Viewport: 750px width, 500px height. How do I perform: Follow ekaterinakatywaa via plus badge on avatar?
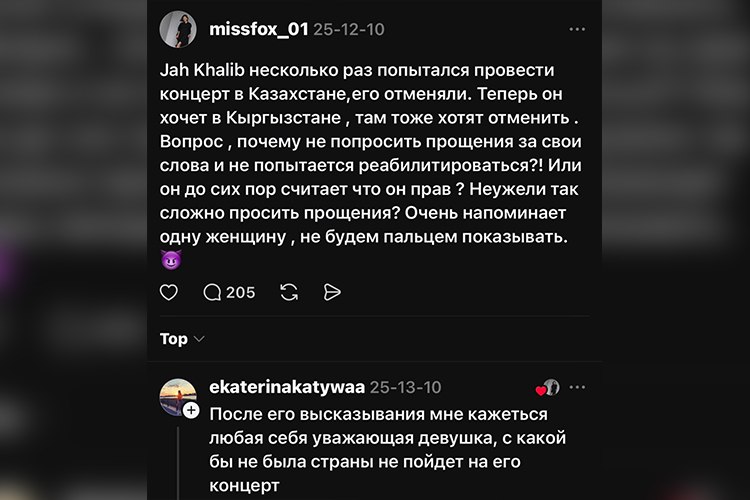(x=190, y=410)
